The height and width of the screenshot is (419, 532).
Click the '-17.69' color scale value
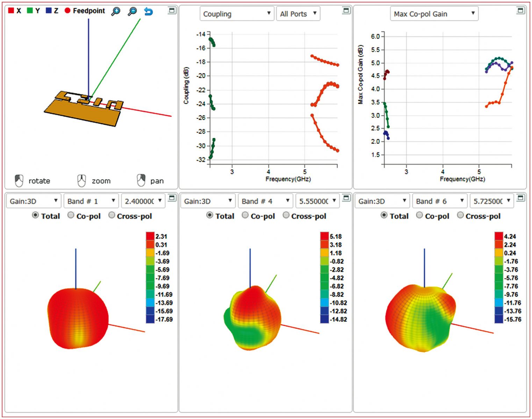pyautogui.click(x=164, y=319)
